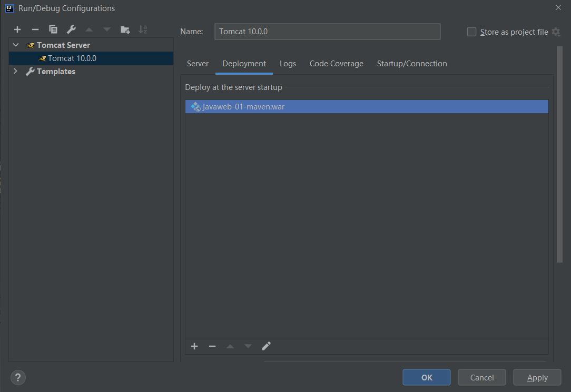The image size is (571, 392).
Task: Move artifact down in deployment list
Action: click(x=248, y=346)
